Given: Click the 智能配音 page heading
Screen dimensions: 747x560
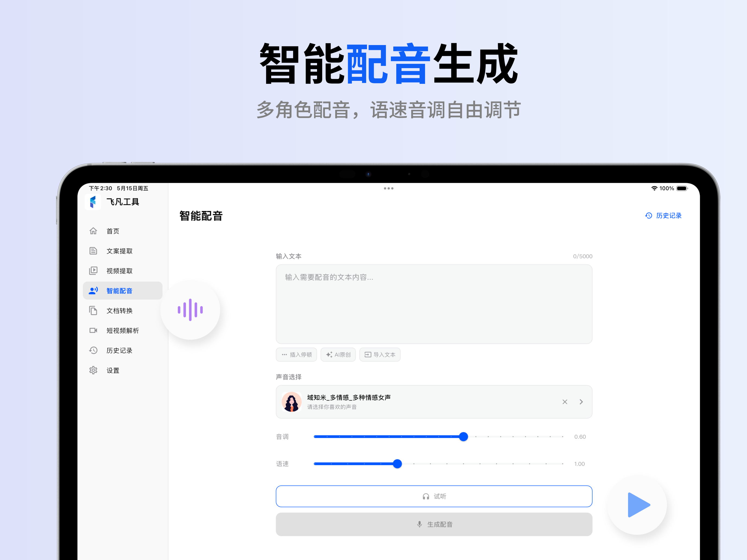Looking at the screenshot, I should (201, 216).
